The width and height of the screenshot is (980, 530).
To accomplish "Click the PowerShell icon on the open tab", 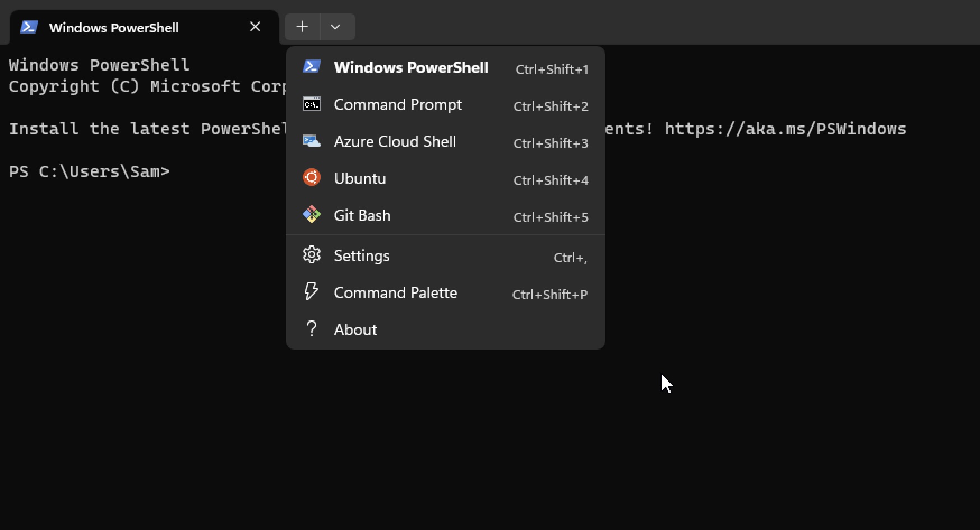I will click(29, 26).
